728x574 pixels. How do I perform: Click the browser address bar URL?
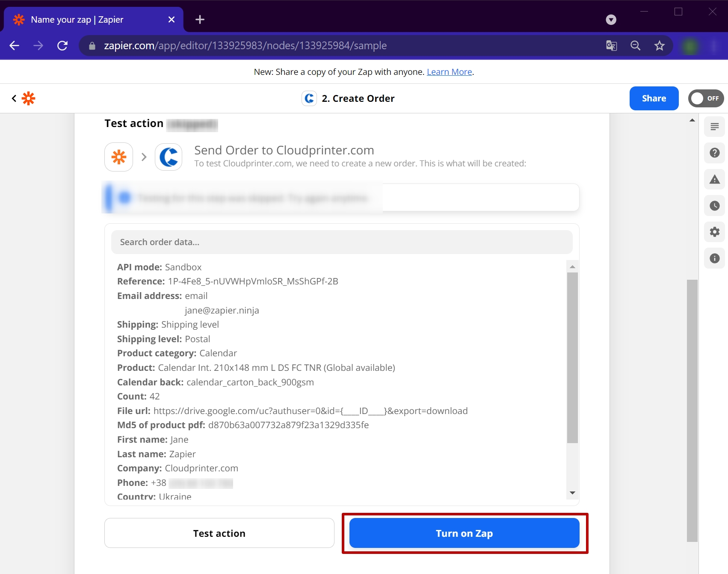[x=245, y=46]
